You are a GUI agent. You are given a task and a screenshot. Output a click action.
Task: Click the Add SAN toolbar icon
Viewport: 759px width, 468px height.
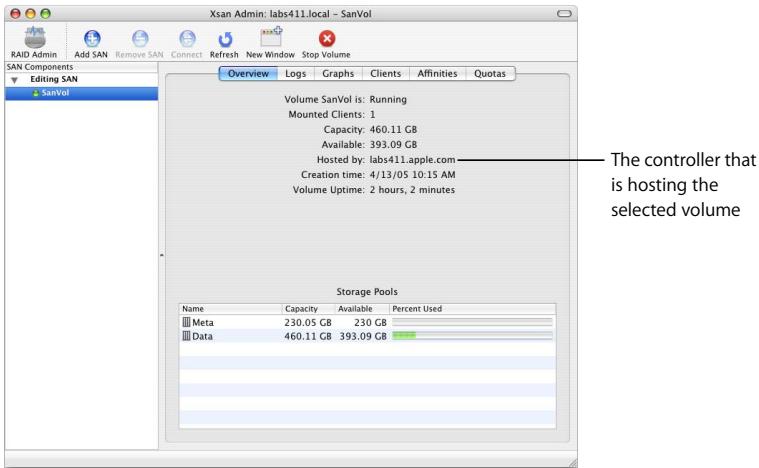click(91, 38)
